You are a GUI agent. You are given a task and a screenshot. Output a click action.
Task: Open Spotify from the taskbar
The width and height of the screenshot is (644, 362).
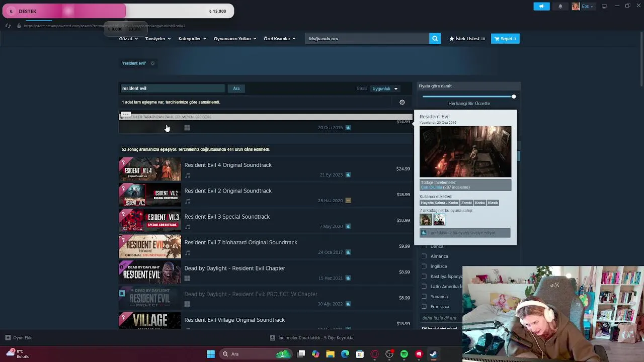coord(404,354)
